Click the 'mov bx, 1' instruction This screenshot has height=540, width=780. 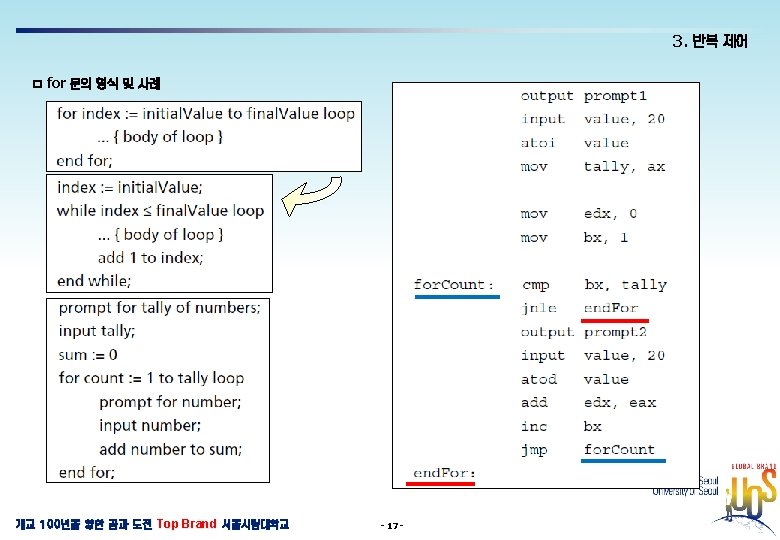pyautogui.click(x=574, y=238)
